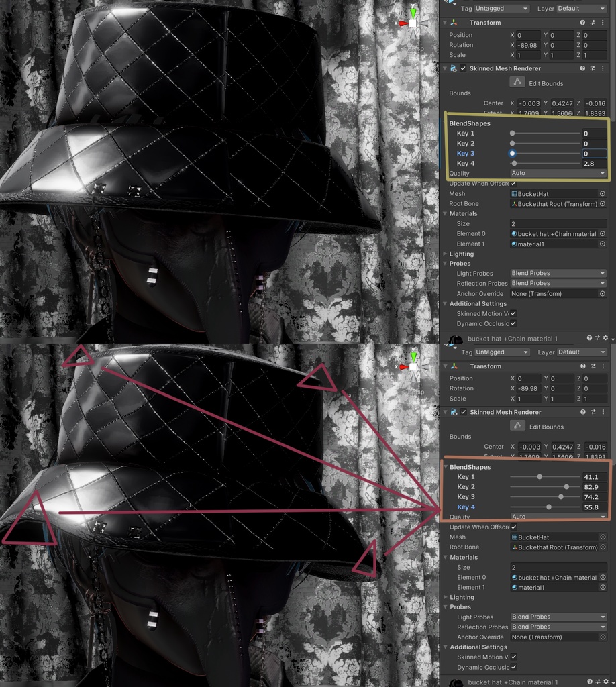Click Key 2 slider handle at 82.9

566,487
